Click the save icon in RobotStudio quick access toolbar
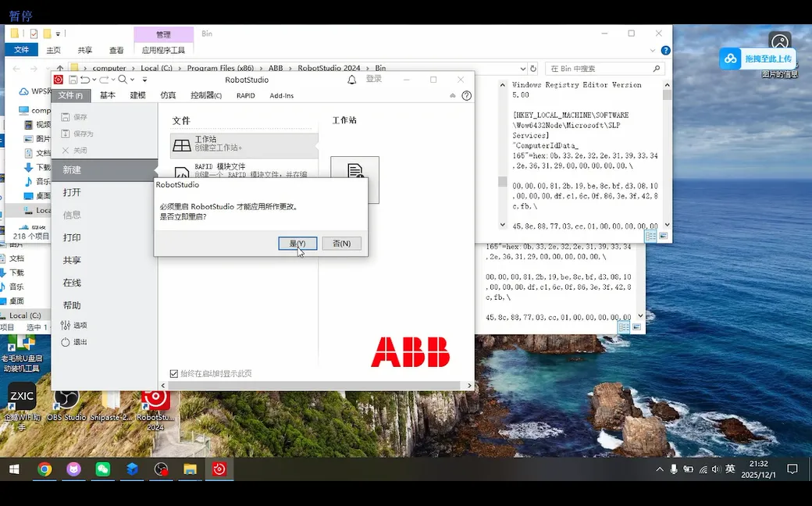 [x=73, y=79]
